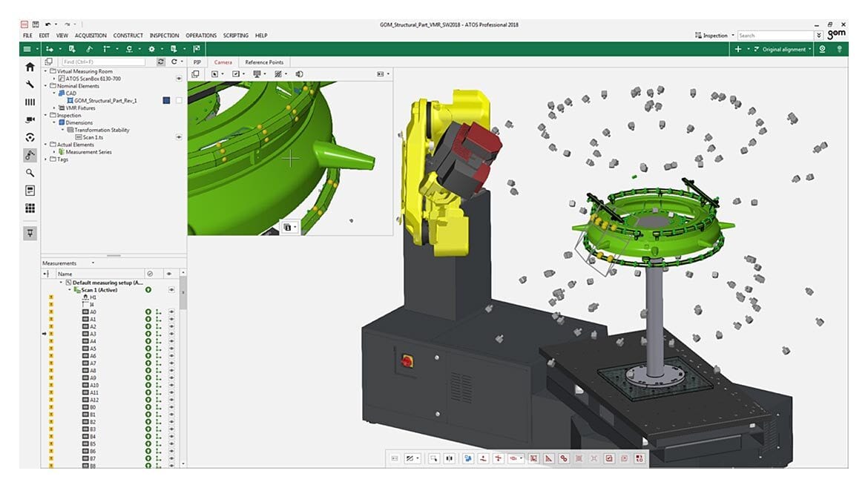Toggle visibility of ATOS ScanBox 6130-700
This screenshot has height=488, width=868.
click(x=179, y=79)
